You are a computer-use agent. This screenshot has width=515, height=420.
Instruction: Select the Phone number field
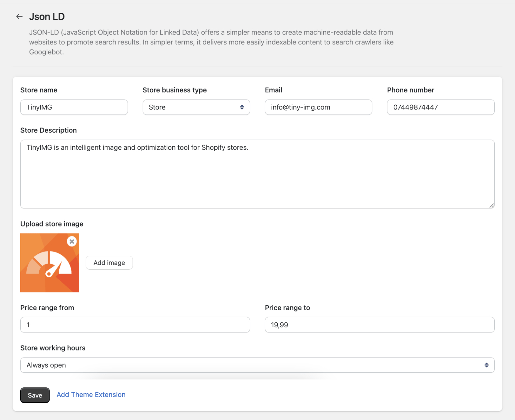[440, 107]
